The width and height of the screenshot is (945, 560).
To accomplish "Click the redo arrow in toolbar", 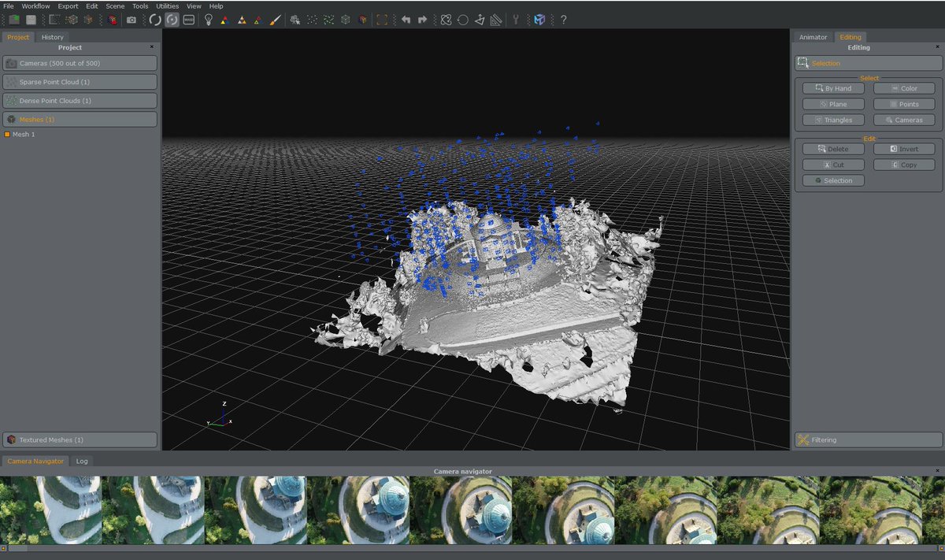I will [x=422, y=20].
